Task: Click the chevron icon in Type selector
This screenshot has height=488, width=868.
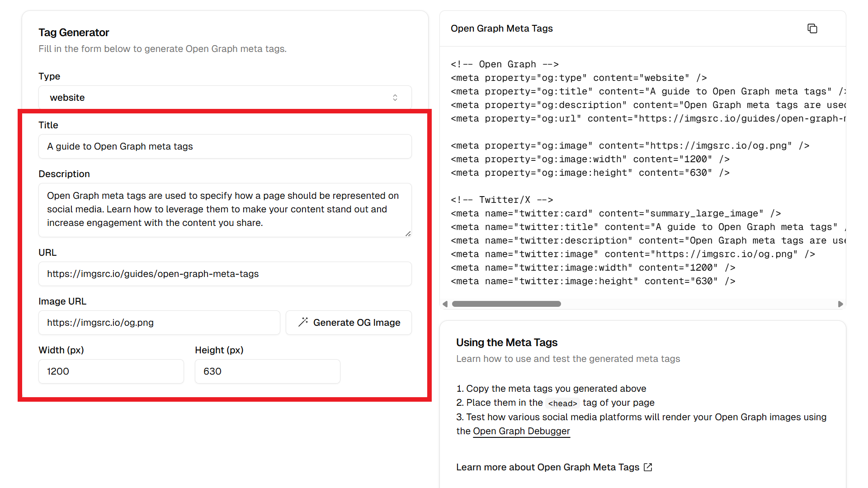Action: click(395, 98)
